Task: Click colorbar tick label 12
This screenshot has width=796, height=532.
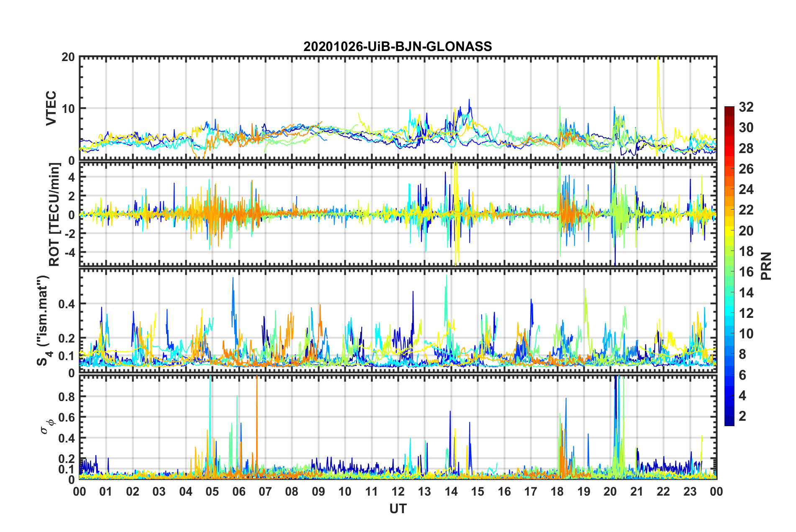Action: 746,313
